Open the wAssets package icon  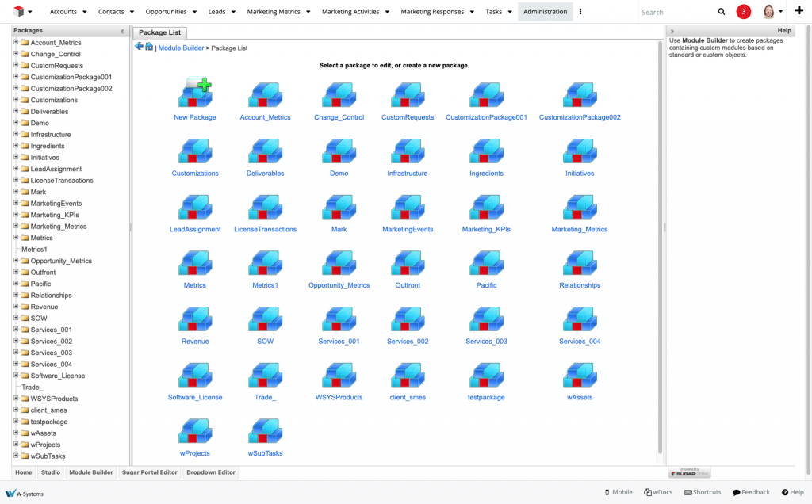coord(580,375)
